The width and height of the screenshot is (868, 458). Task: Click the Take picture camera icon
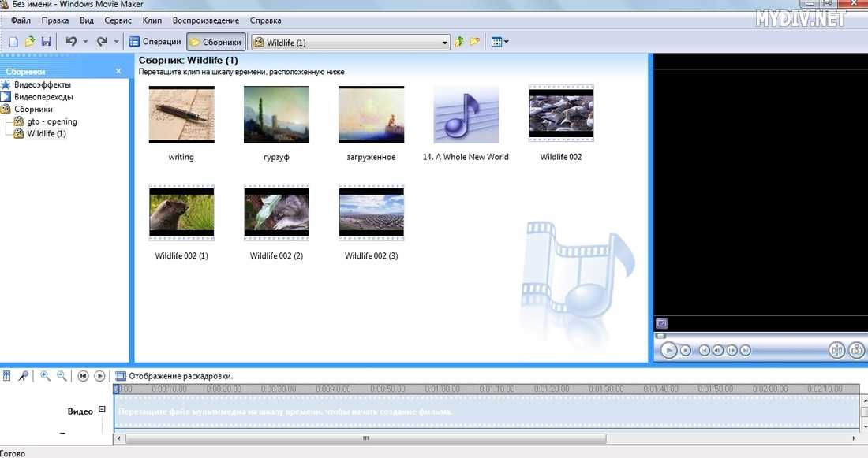[855, 350]
